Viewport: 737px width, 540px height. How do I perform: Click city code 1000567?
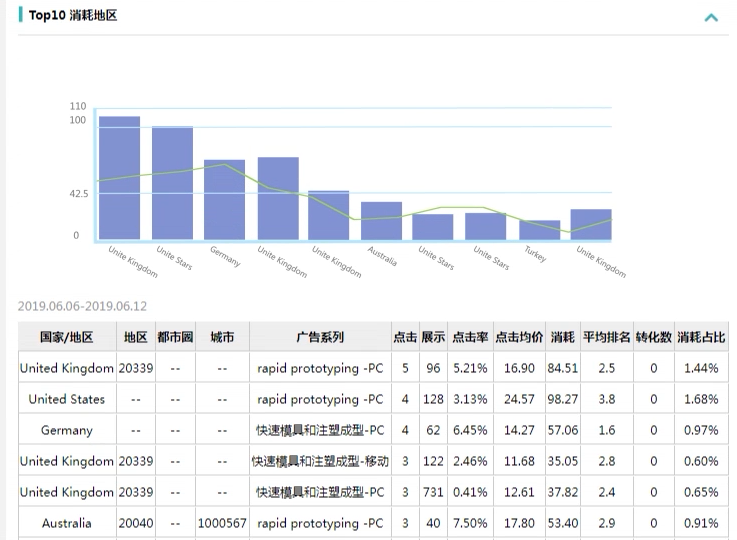click(222, 523)
